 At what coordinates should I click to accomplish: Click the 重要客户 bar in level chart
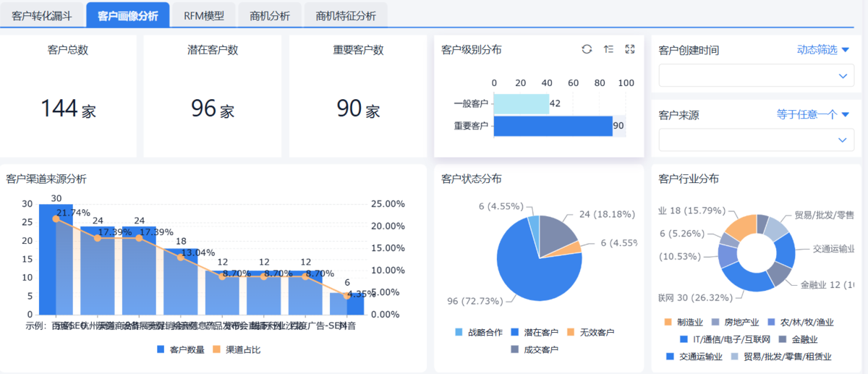click(x=553, y=126)
